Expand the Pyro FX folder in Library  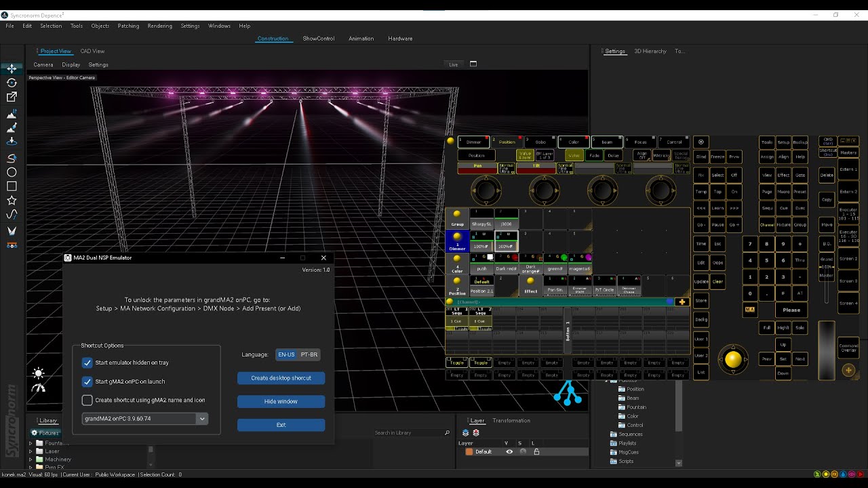[x=31, y=468]
